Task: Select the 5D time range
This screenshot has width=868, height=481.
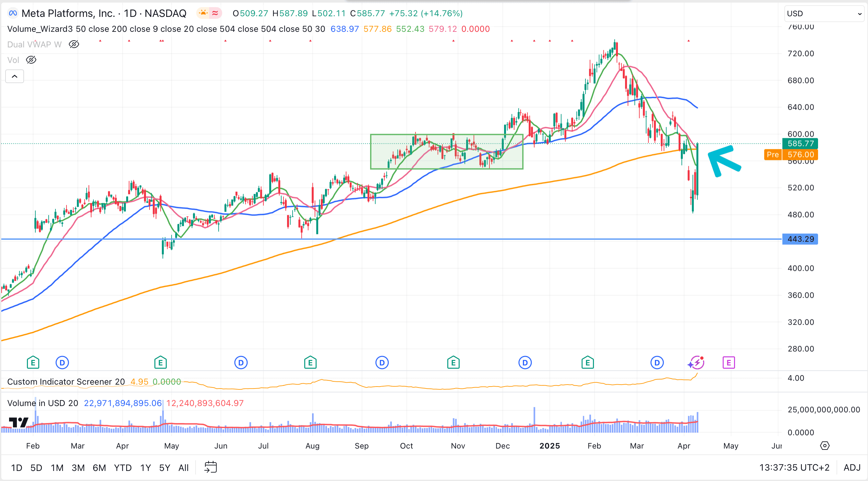Action: (x=36, y=467)
